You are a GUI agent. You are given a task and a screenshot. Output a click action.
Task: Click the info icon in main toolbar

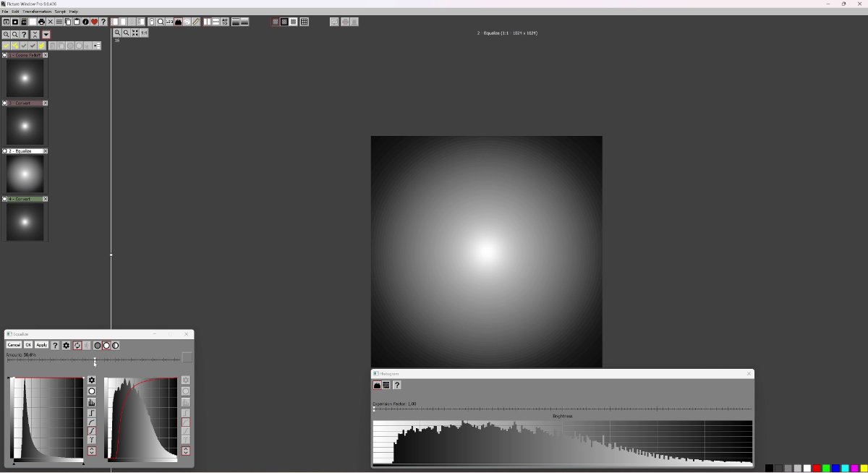point(85,22)
